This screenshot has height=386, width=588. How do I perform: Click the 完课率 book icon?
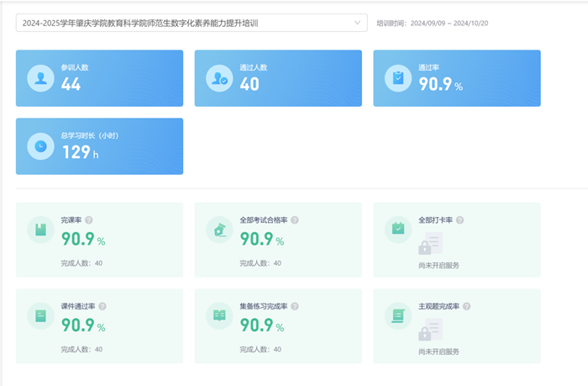click(x=39, y=230)
